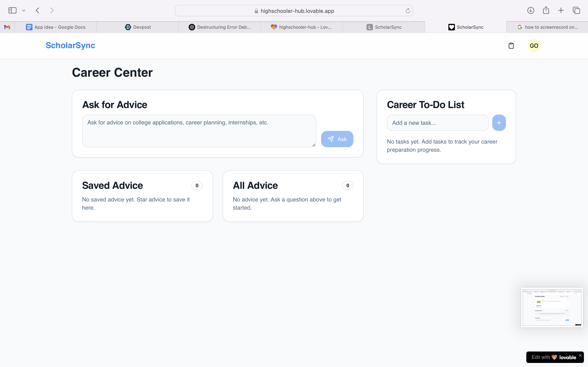
Task: Focus the Add a new task field
Action: [x=437, y=123]
